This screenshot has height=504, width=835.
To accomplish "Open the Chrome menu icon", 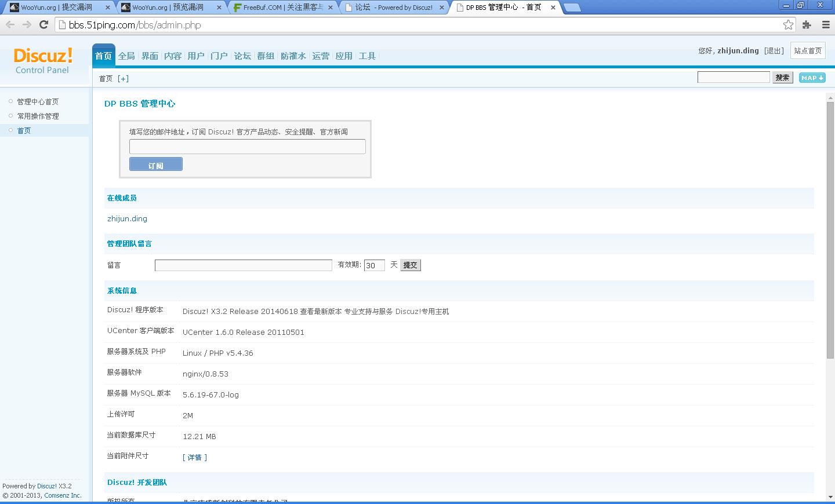I will [x=826, y=24].
